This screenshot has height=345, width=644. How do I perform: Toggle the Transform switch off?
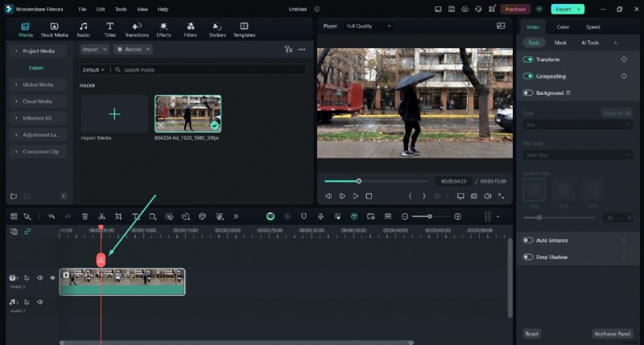[x=529, y=60]
